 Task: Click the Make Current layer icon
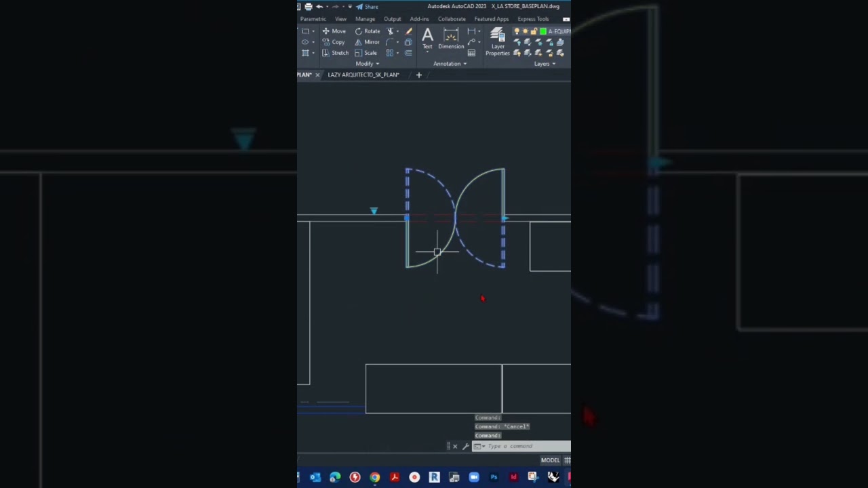(x=560, y=42)
